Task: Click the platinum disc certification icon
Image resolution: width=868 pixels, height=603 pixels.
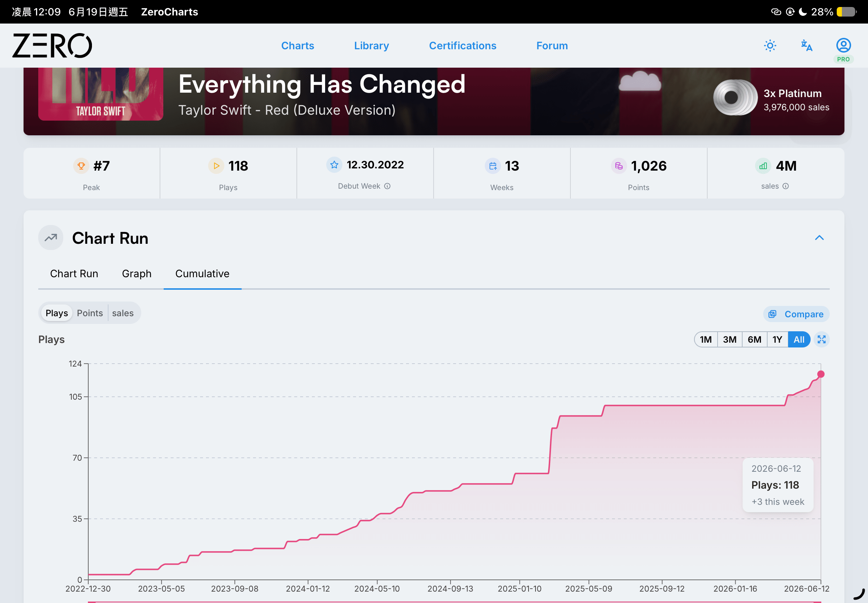Action: click(x=734, y=97)
